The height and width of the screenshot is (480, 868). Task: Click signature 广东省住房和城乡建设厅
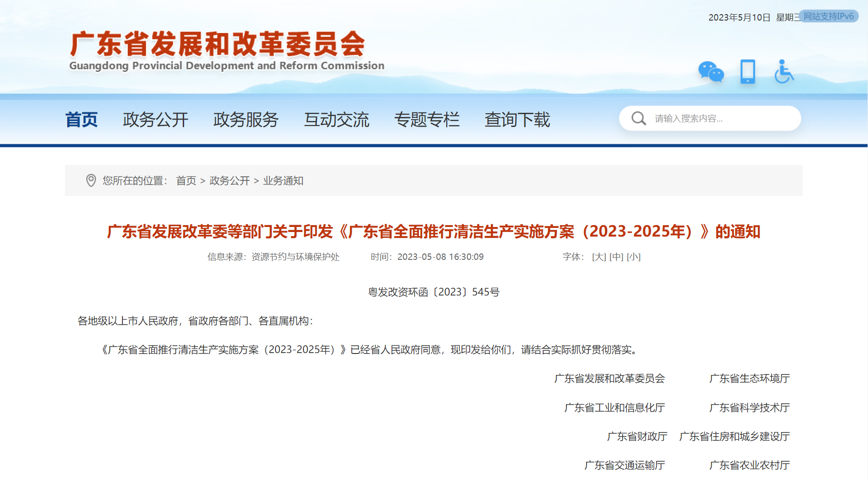[x=735, y=437]
